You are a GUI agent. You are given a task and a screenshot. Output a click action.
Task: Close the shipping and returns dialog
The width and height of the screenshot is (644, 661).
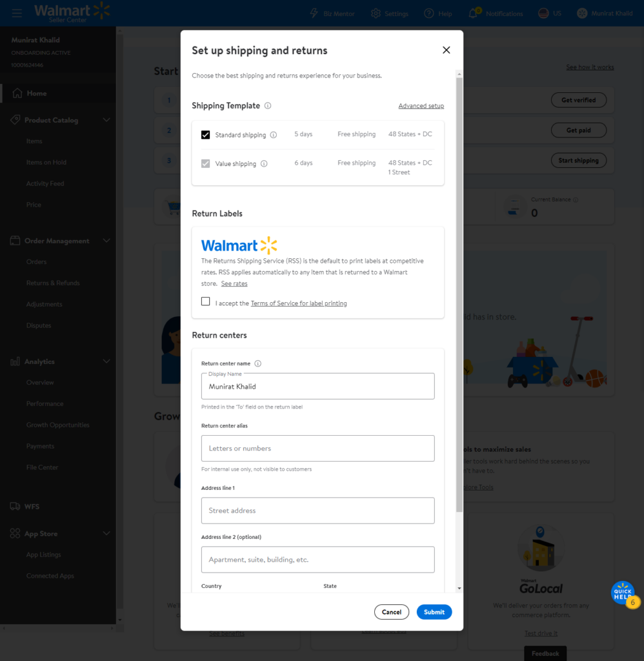tap(447, 50)
